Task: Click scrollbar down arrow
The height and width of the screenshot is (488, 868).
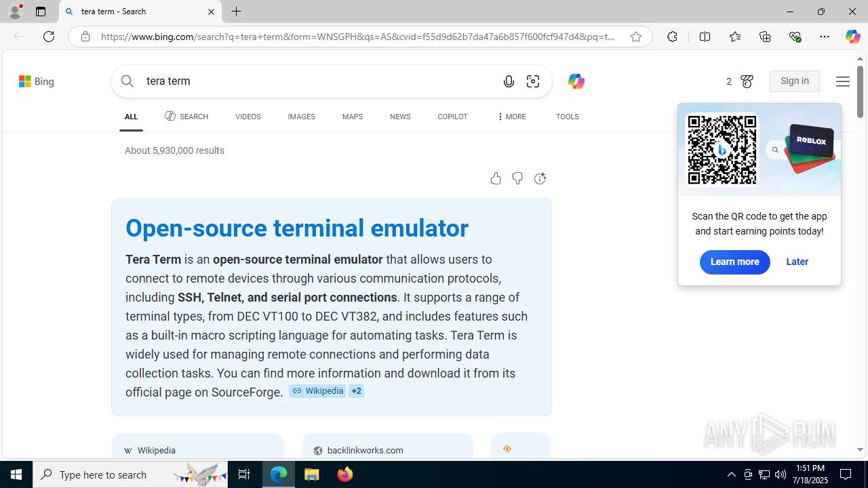Action: (860, 449)
